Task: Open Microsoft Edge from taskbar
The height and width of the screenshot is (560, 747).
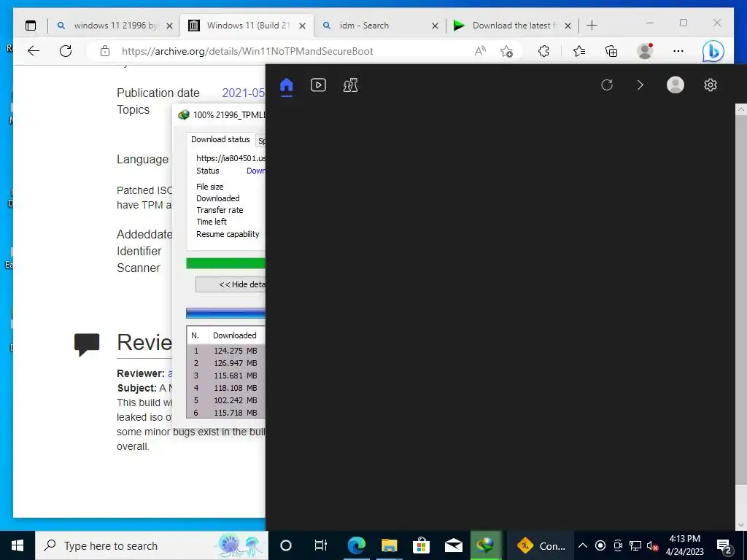Action: click(356, 545)
